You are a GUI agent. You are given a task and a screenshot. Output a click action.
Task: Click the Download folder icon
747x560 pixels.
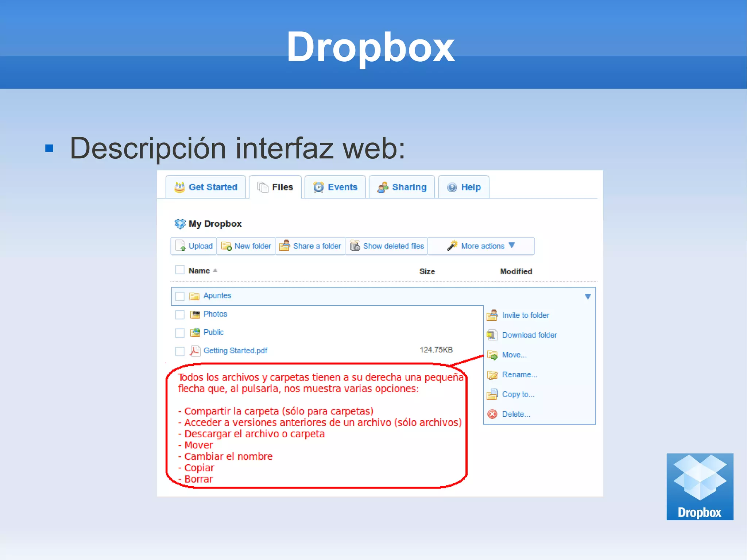point(492,335)
